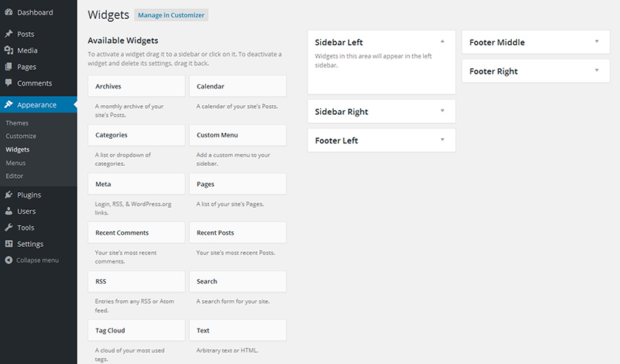Expand the Footer Left widget area

click(443, 140)
